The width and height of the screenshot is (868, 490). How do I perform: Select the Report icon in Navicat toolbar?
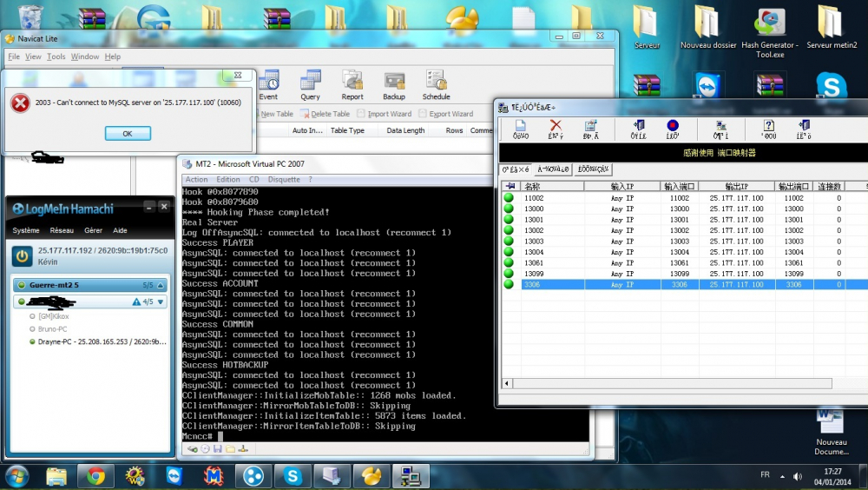click(x=352, y=86)
